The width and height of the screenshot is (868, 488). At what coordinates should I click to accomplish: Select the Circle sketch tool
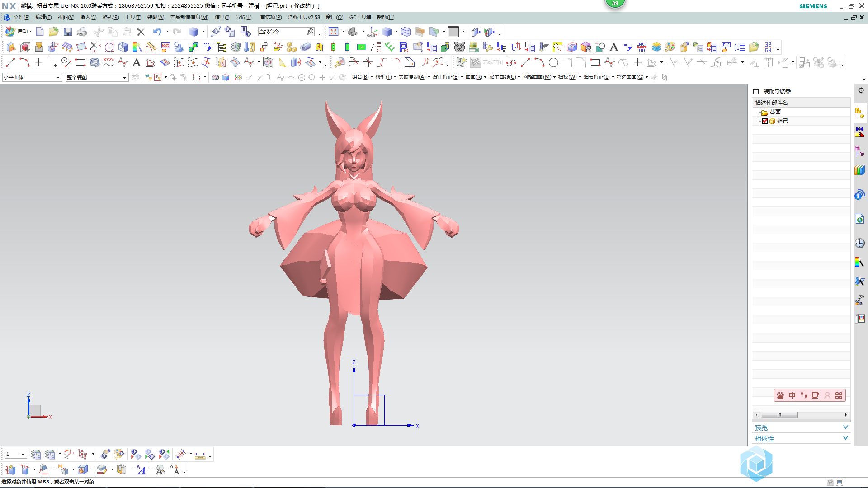pyautogui.click(x=553, y=62)
